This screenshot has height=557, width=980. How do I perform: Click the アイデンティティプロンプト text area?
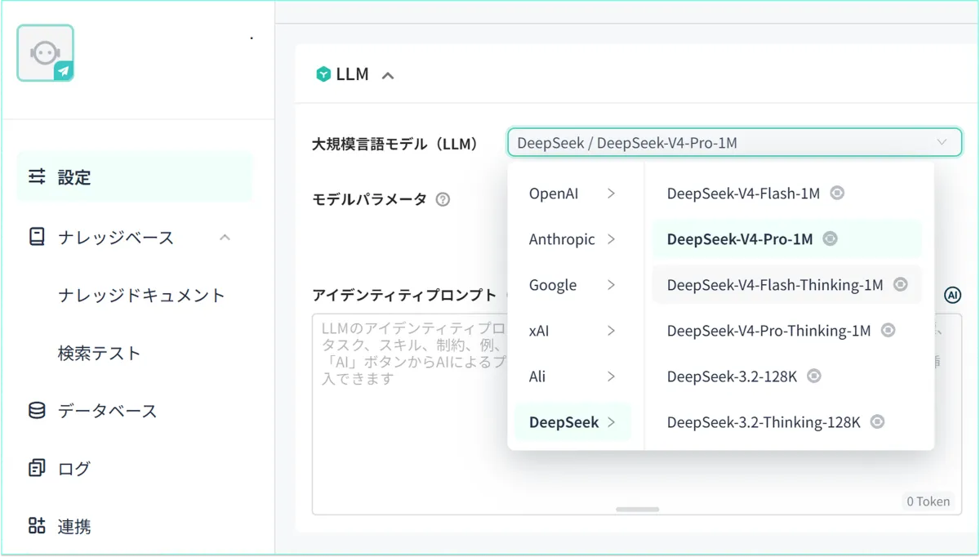[408, 441]
